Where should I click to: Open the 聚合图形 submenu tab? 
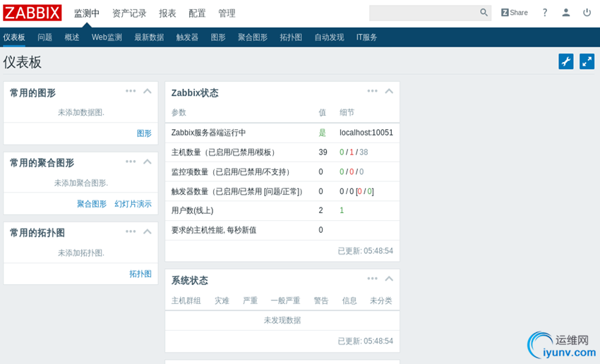(x=253, y=37)
